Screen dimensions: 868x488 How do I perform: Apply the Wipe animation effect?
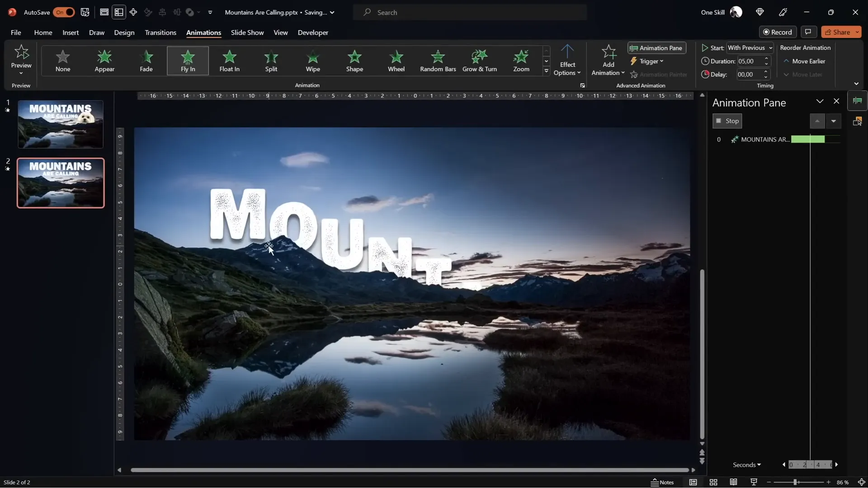coord(313,61)
